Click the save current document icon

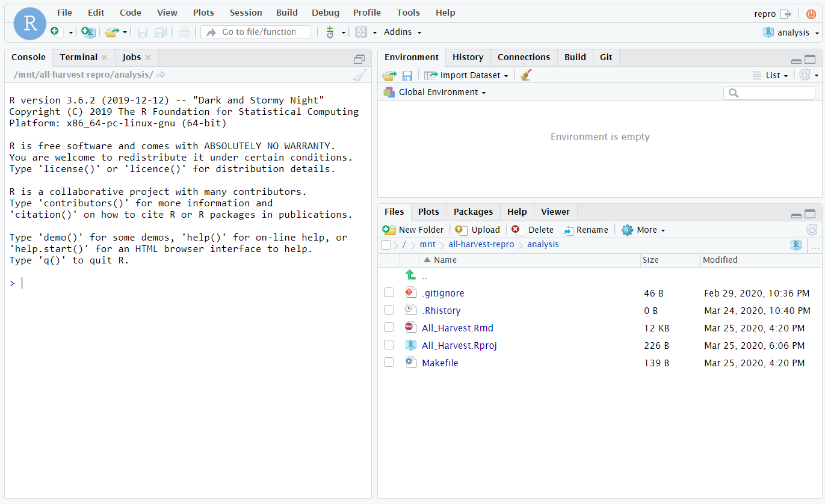[x=143, y=32]
